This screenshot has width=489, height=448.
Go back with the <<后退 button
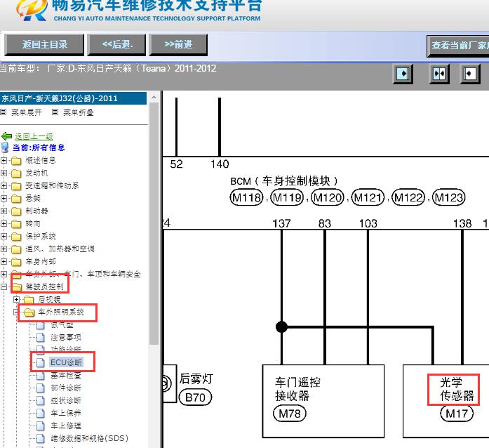point(116,45)
